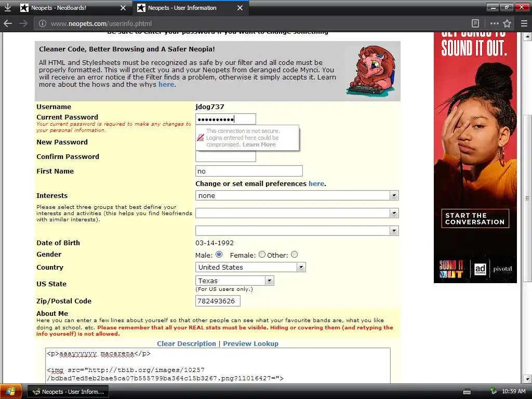
Task: Click the taskbar clock 10:59 AM
Action: pos(514,392)
